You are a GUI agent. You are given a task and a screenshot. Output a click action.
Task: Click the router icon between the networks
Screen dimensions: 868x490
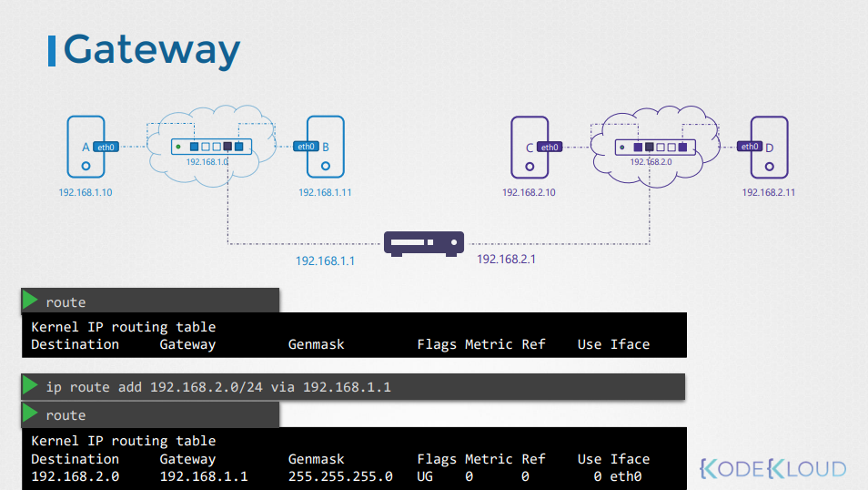point(424,243)
